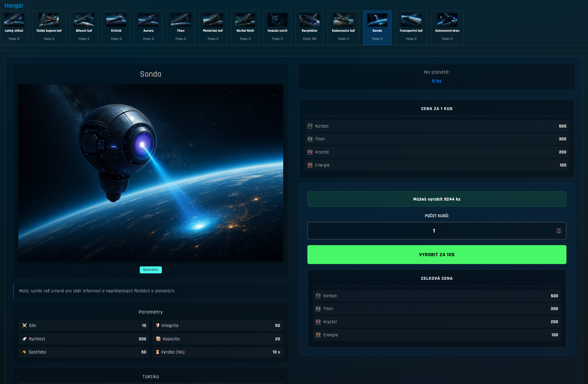Click the quantity spinner arrows
This screenshot has width=588, height=384.
tap(559, 231)
